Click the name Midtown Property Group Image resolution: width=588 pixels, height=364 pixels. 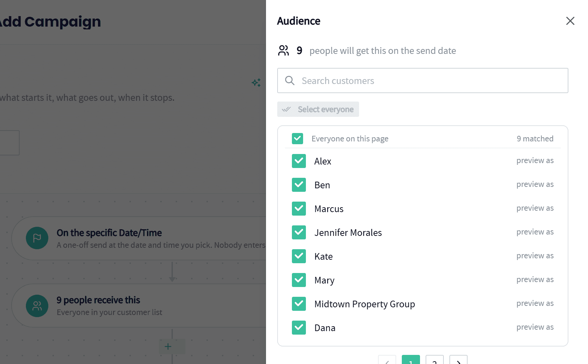click(x=365, y=304)
